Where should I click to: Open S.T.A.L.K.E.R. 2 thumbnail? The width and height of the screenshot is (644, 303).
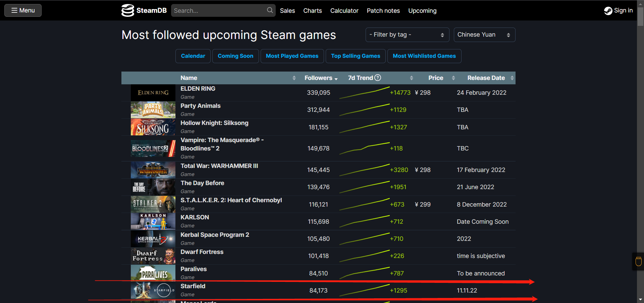153,205
